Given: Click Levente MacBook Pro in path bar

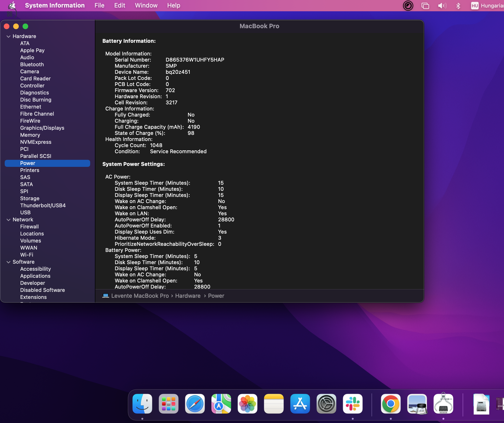Looking at the screenshot, I should tap(140, 296).
